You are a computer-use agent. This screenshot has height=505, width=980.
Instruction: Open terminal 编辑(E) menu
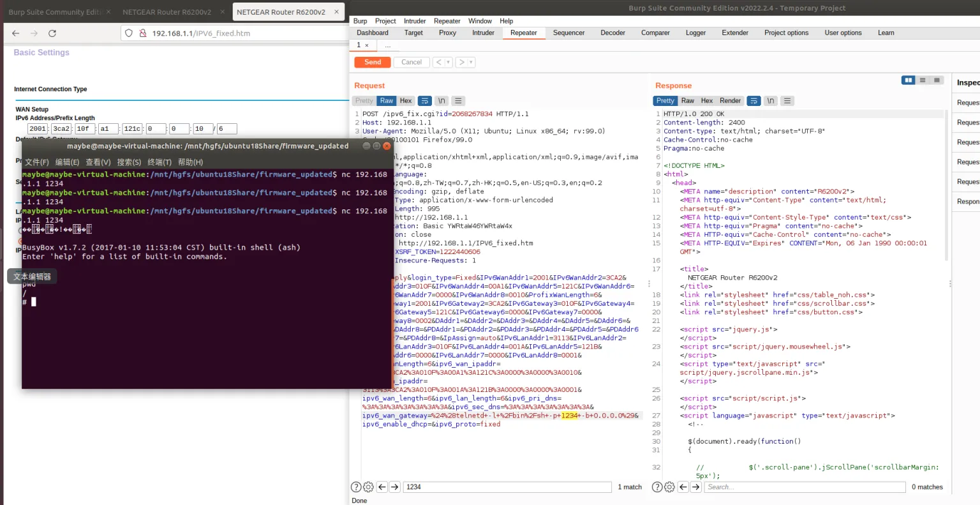(x=68, y=162)
